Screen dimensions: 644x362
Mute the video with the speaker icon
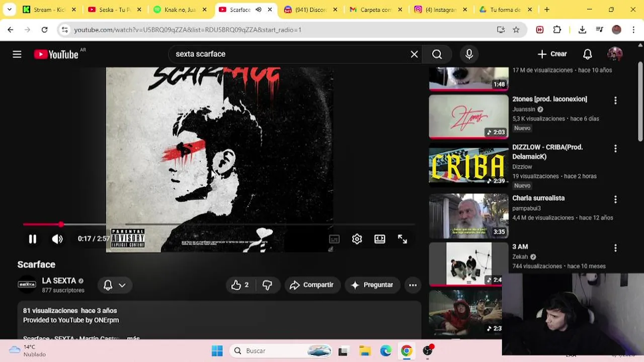tap(57, 239)
